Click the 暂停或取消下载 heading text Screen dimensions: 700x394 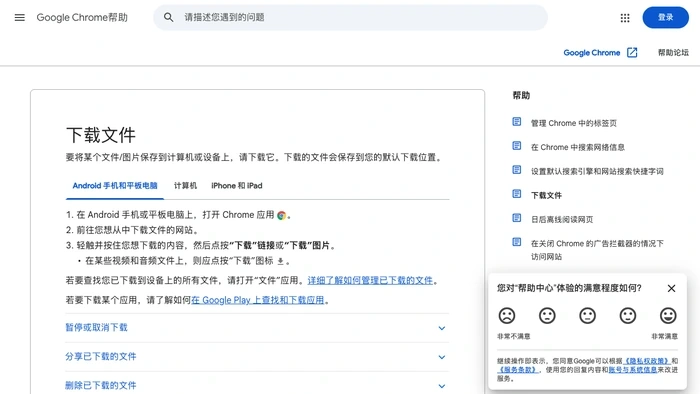click(96, 328)
